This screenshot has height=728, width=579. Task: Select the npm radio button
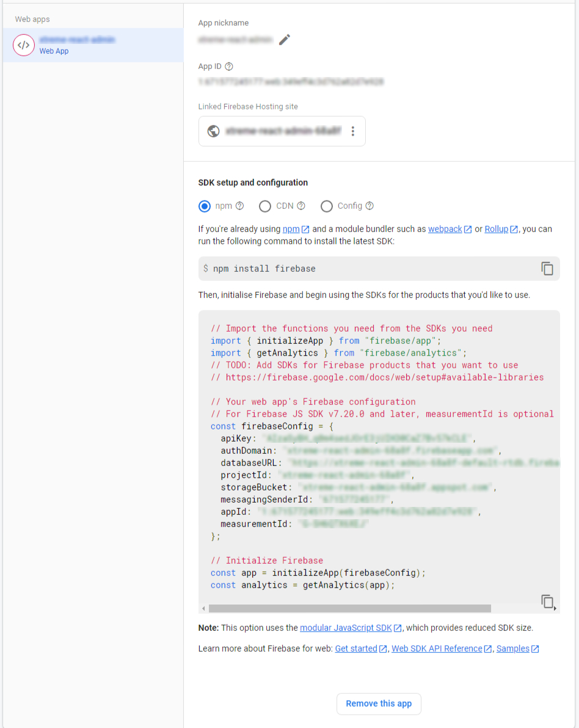coord(205,206)
